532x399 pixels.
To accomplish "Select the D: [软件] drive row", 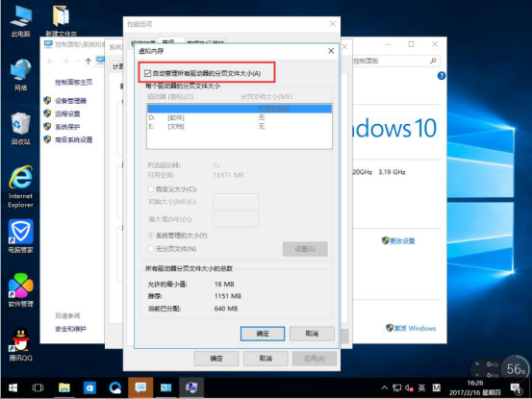I will pyautogui.click(x=240, y=117).
